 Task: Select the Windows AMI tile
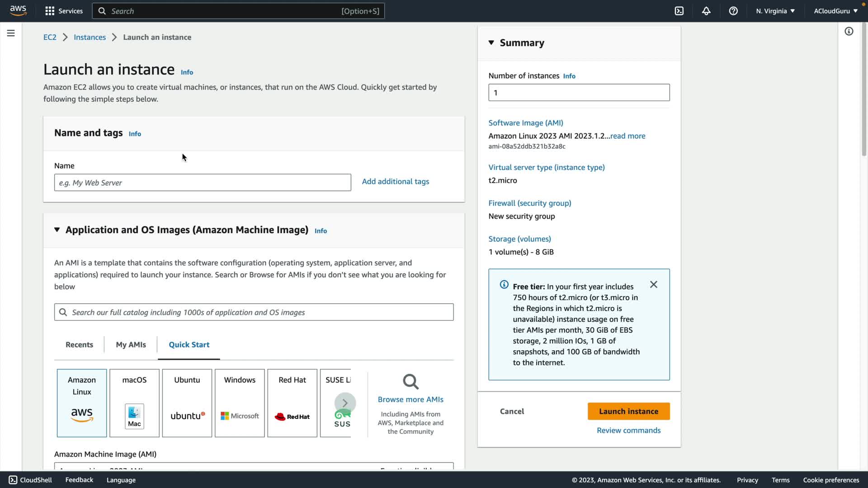(240, 403)
